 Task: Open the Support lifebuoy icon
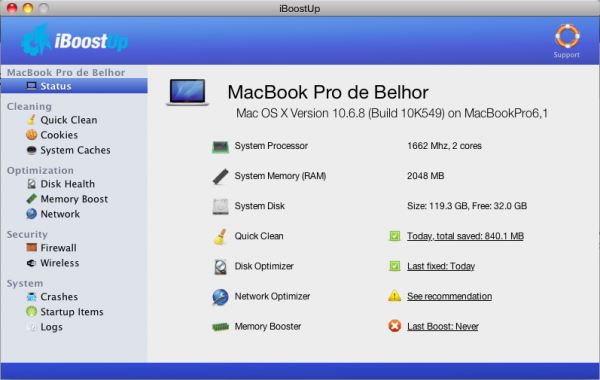[x=567, y=36]
